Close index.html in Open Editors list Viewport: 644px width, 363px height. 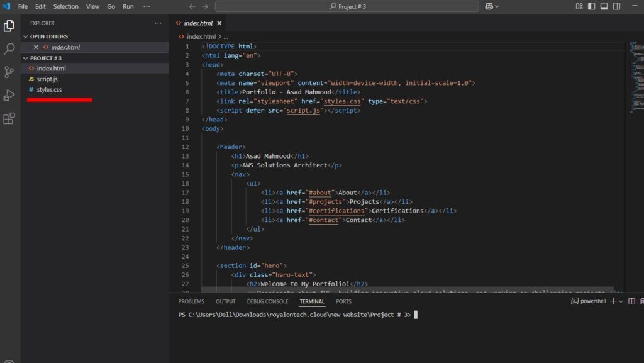click(x=36, y=47)
